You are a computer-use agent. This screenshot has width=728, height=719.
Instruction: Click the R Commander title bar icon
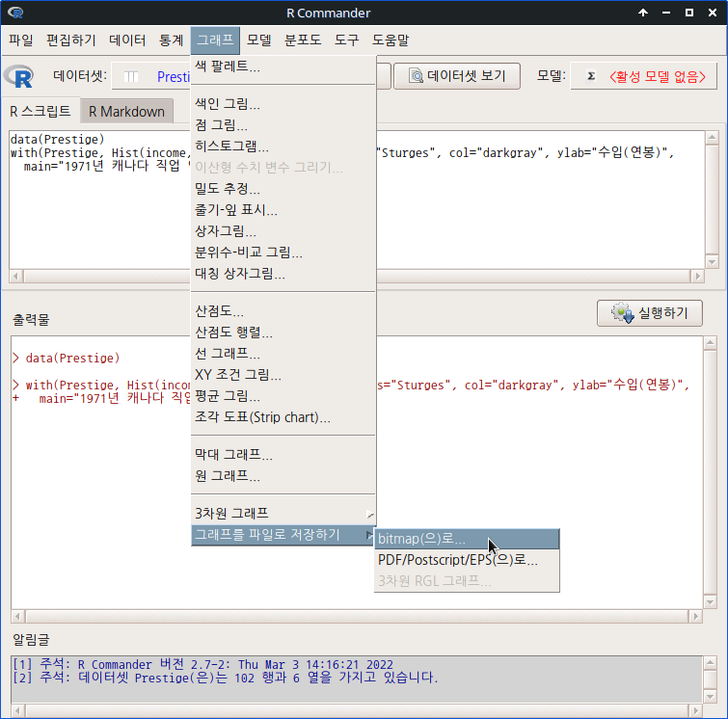pyautogui.click(x=15, y=13)
